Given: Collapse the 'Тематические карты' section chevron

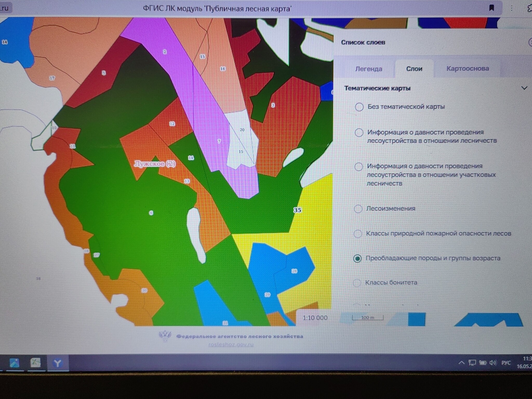Looking at the screenshot, I should pyautogui.click(x=524, y=88).
